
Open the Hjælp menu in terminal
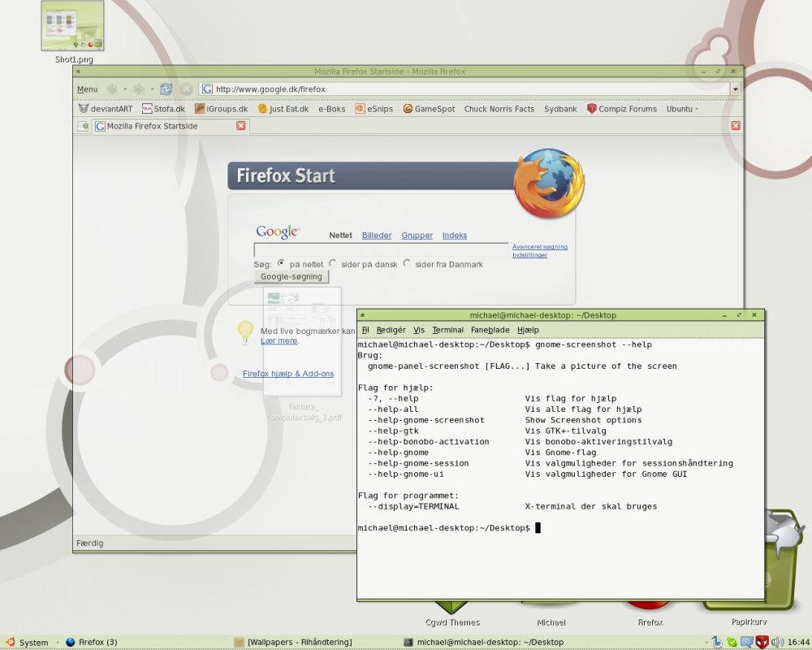pyautogui.click(x=528, y=330)
